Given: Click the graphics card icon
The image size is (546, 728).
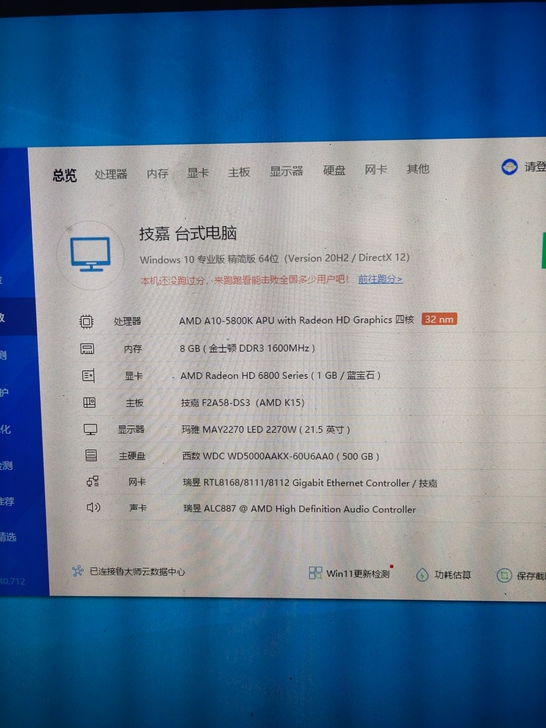Looking at the screenshot, I should tap(88, 376).
